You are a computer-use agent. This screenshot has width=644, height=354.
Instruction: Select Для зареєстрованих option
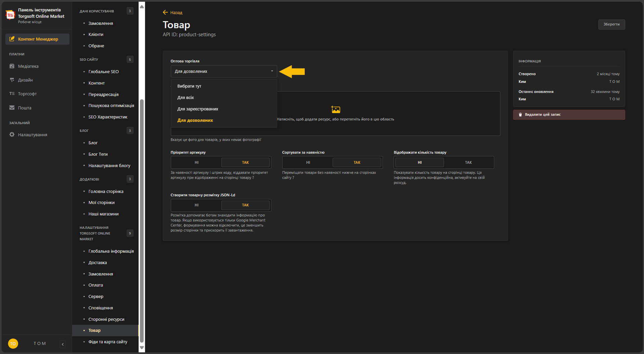pos(224,109)
